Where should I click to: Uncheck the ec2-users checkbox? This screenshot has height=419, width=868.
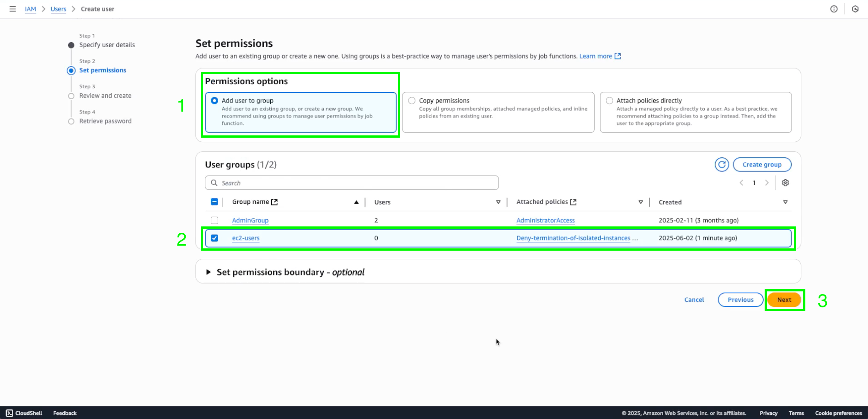(214, 238)
